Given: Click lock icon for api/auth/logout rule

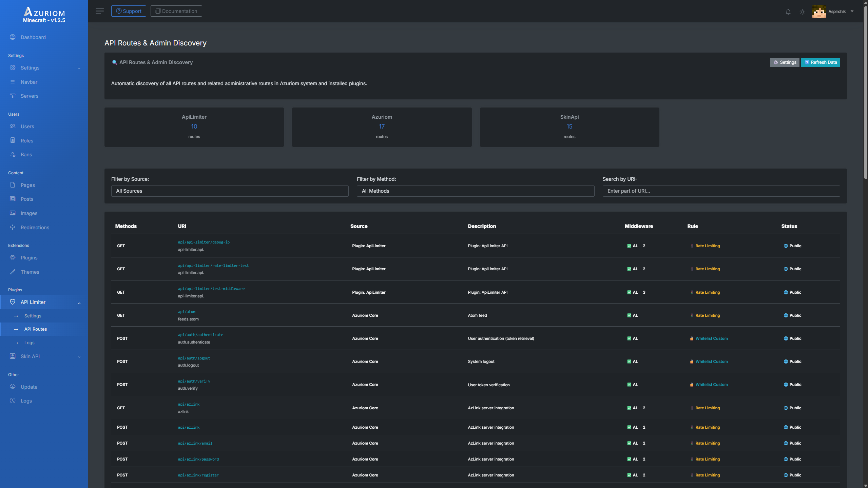Looking at the screenshot, I should (692, 362).
